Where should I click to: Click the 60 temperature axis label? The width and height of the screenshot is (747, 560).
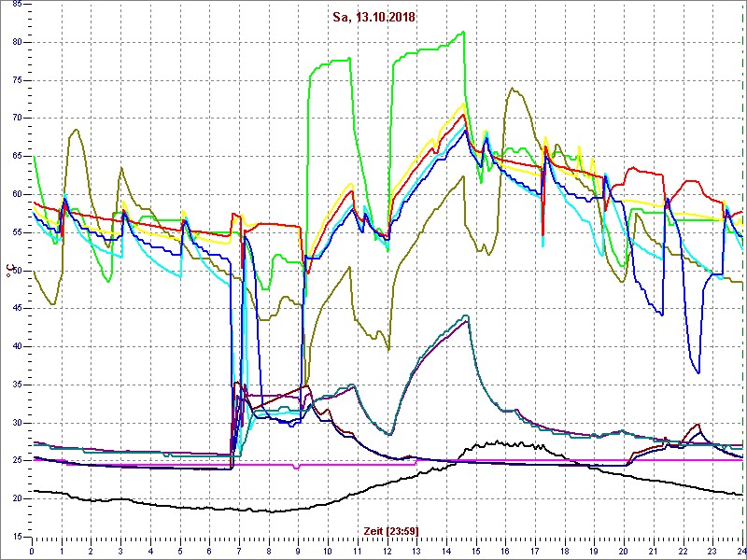[16, 194]
